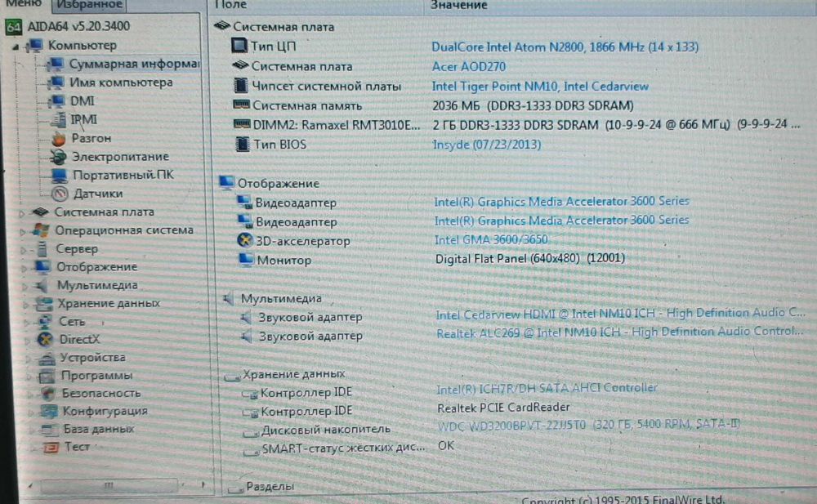Open Имя компьютера tree item

121,83
